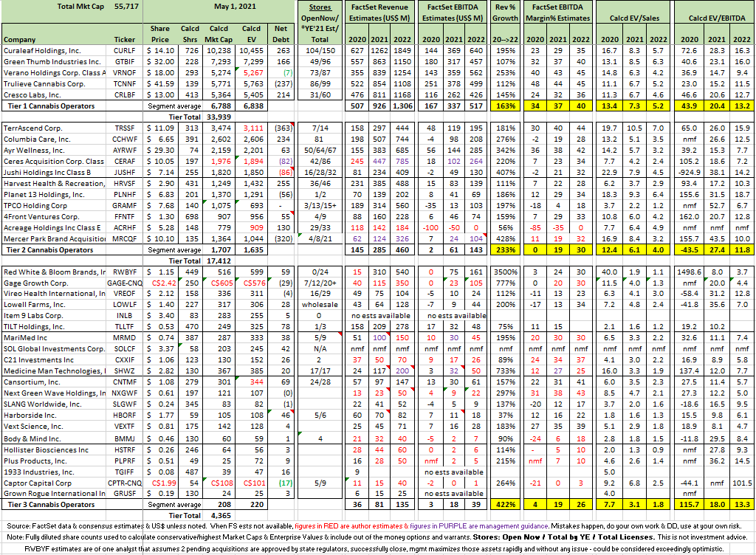Select the ticker cell INLB
The height and width of the screenshot is (555, 756).
(x=124, y=316)
